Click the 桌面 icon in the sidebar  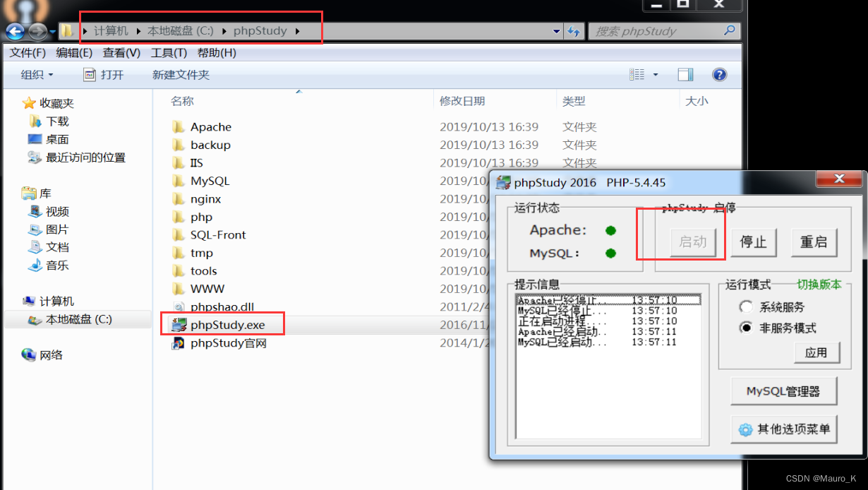tap(35, 139)
